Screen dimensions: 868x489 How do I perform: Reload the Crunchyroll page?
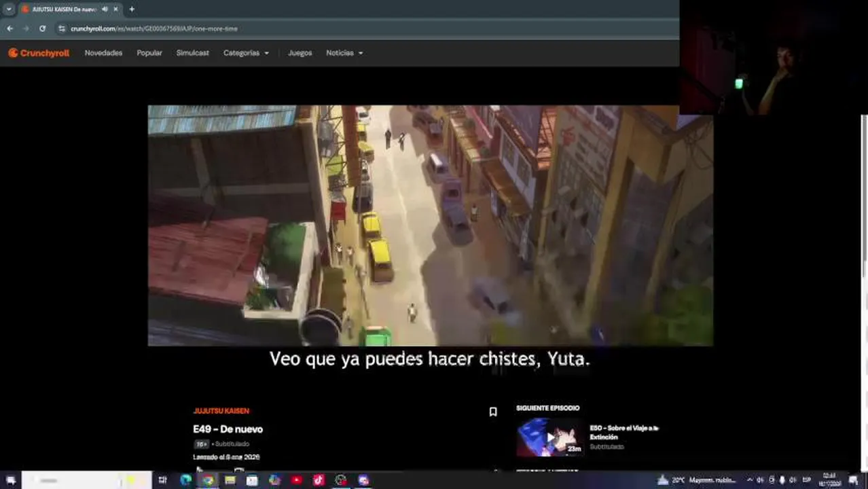coord(42,29)
